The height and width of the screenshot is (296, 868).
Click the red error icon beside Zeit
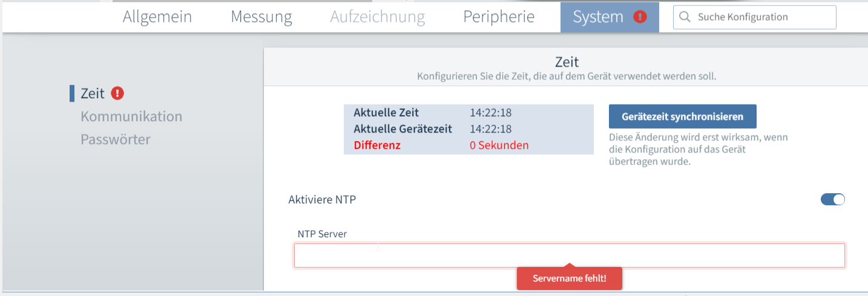117,93
